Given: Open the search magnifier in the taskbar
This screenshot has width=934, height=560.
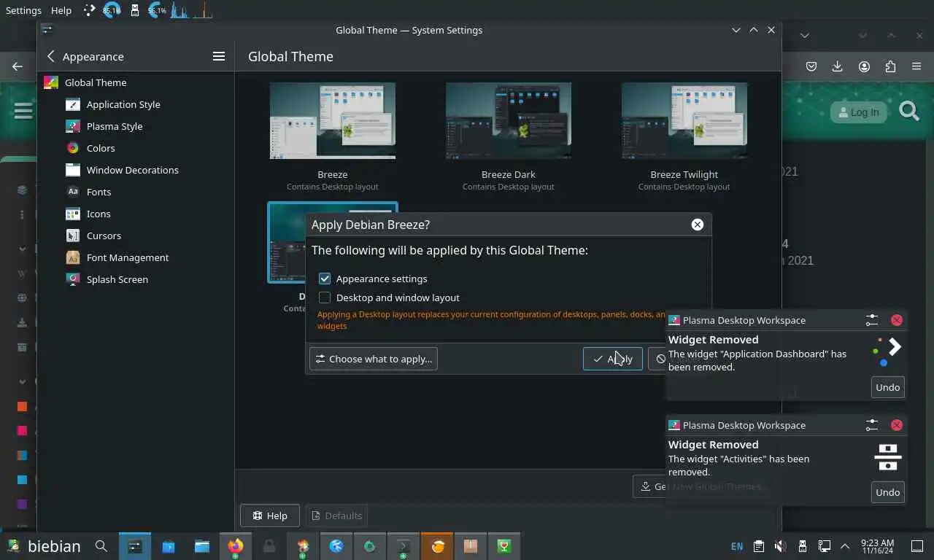Looking at the screenshot, I should (101, 546).
